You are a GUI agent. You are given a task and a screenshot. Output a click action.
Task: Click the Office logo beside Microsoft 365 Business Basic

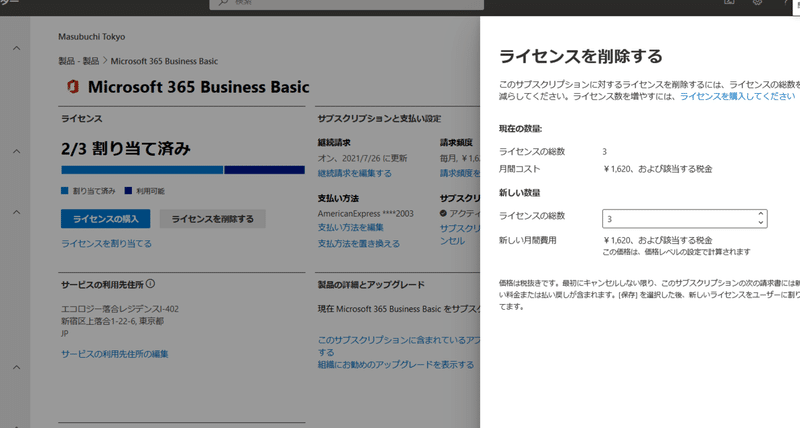tap(73, 87)
